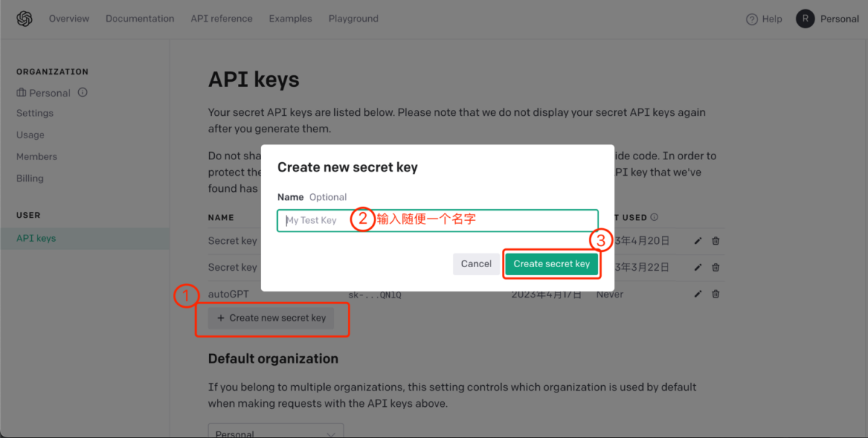
Task: Open Usage in the sidebar
Action: tap(30, 135)
